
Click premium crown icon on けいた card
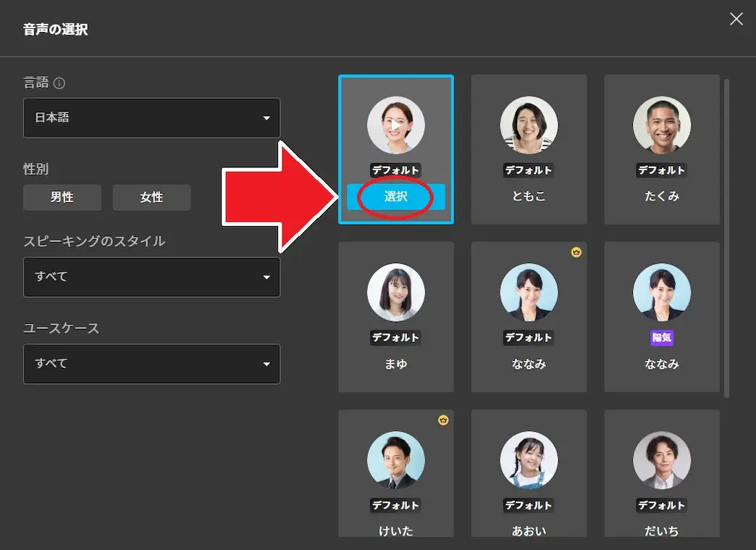tap(443, 420)
